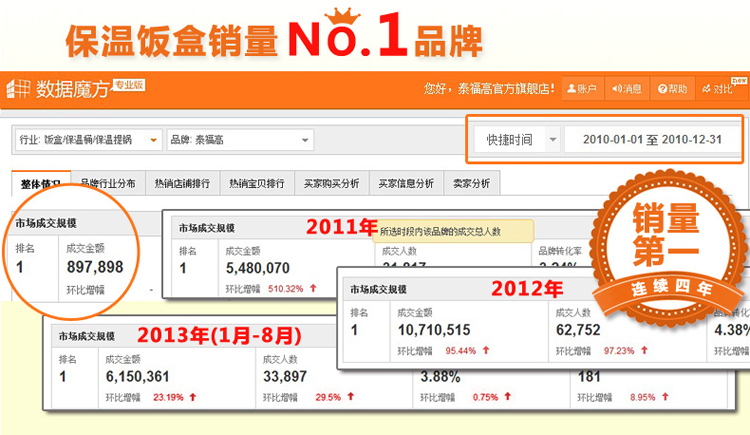
Task: Click the 510.32% growth value
Action: coord(286,289)
